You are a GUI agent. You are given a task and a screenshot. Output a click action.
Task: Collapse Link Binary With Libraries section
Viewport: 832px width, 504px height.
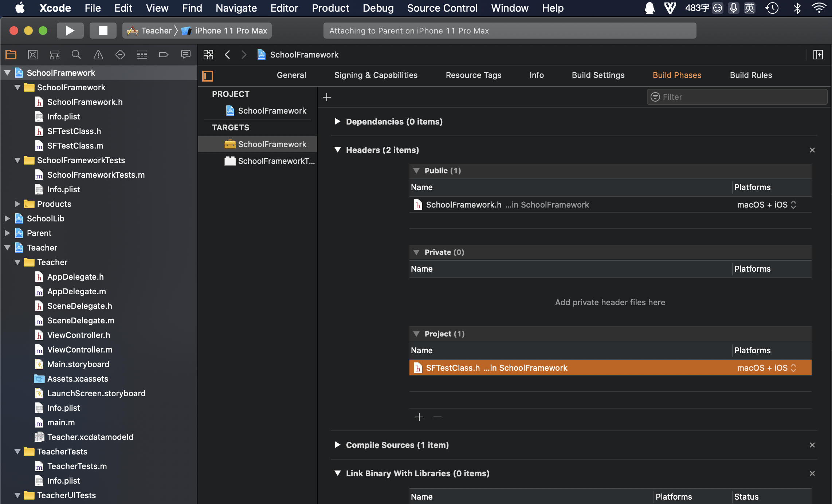click(x=338, y=473)
